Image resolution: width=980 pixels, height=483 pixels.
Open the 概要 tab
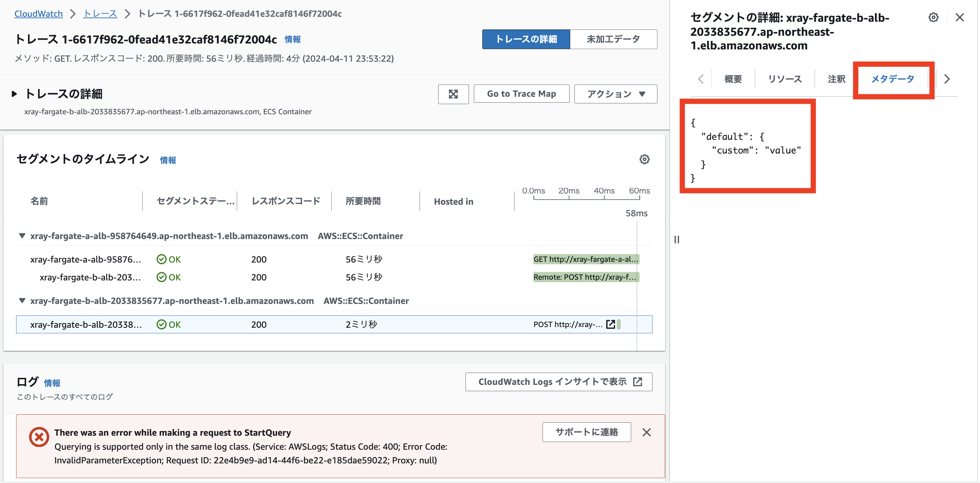[x=733, y=79]
